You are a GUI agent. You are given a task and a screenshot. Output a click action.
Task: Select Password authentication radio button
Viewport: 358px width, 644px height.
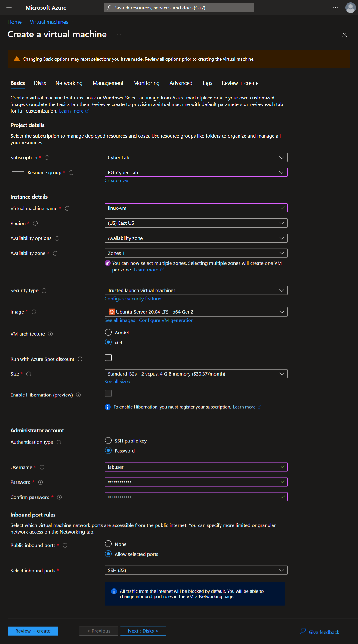108,450
